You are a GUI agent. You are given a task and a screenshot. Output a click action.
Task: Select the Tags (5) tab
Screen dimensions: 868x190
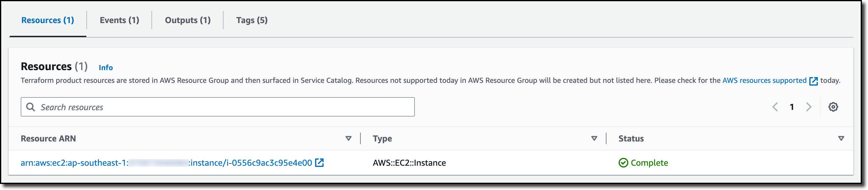tap(252, 20)
